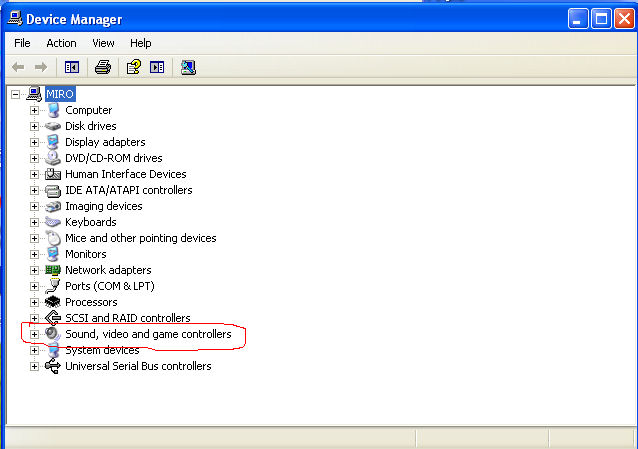Click the Universal Serial Bus controllers icon
This screenshot has height=449, width=638.
[x=53, y=366]
